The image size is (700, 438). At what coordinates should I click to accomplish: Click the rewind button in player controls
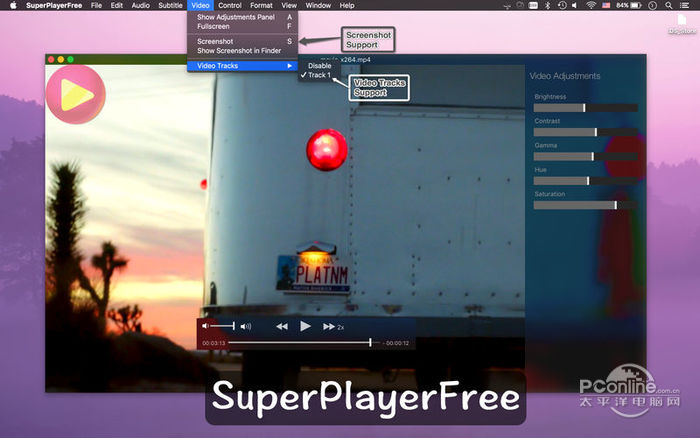282,327
